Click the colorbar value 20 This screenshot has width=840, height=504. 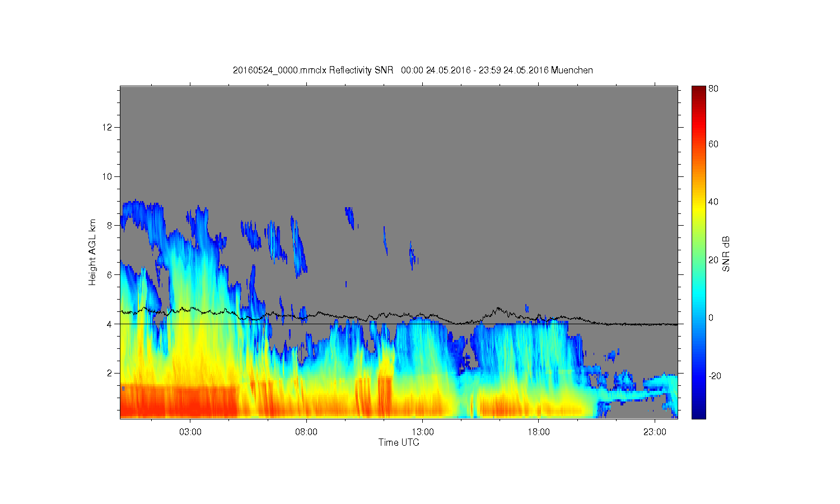tap(713, 260)
